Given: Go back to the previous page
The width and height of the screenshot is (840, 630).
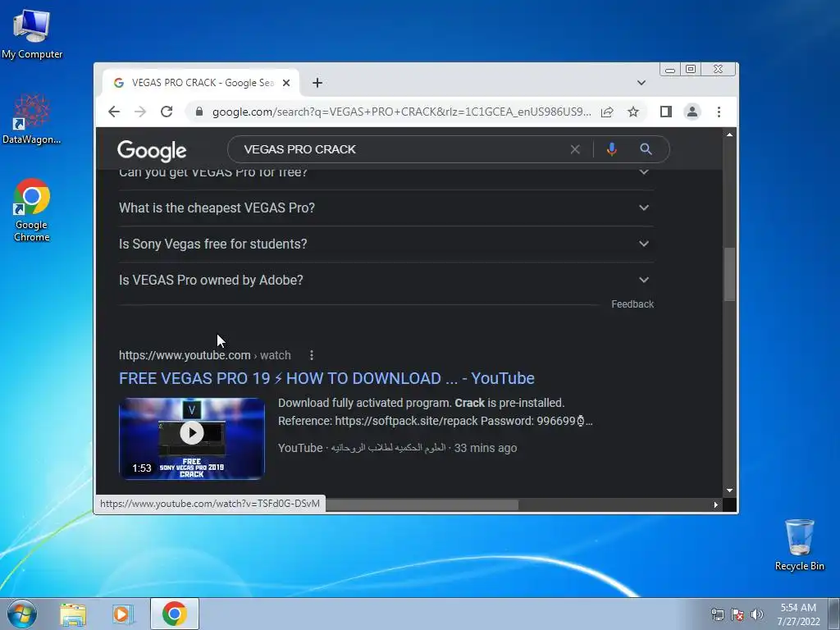Looking at the screenshot, I should point(113,112).
